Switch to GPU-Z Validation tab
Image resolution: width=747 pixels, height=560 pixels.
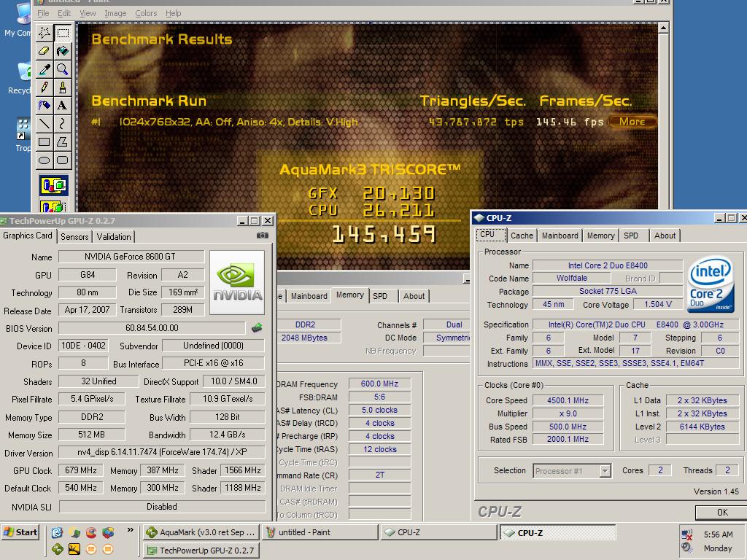pyautogui.click(x=114, y=237)
